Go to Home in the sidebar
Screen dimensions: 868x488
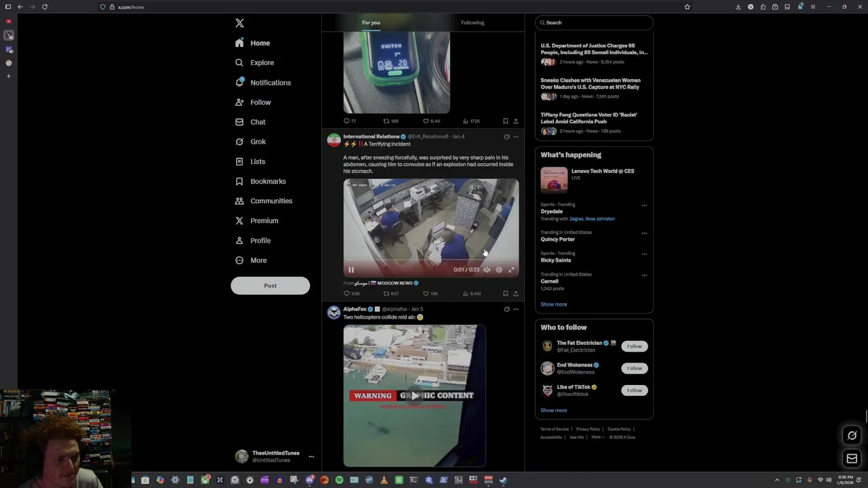[253, 43]
